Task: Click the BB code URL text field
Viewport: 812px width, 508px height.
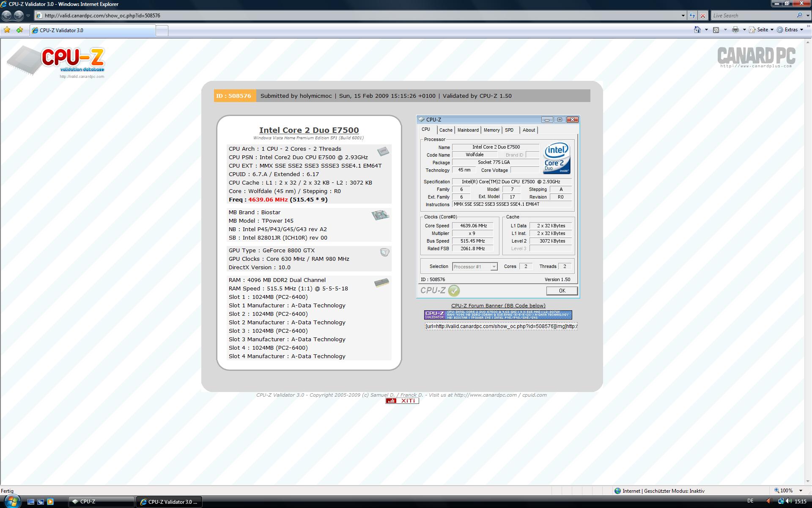Action: coord(502,326)
